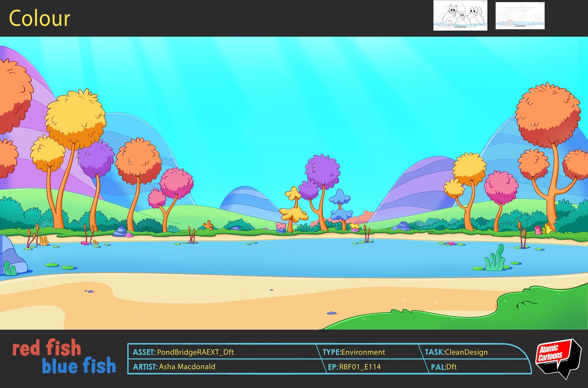Click the ASSET PondBridgeRAEXT_Dft field
This screenshot has height=388, width=588.
tap(183, 352)
